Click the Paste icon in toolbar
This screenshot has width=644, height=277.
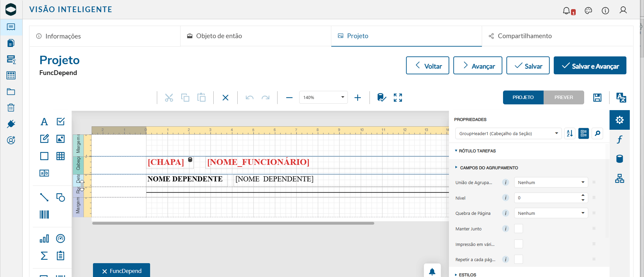click(x=201, y=97)
